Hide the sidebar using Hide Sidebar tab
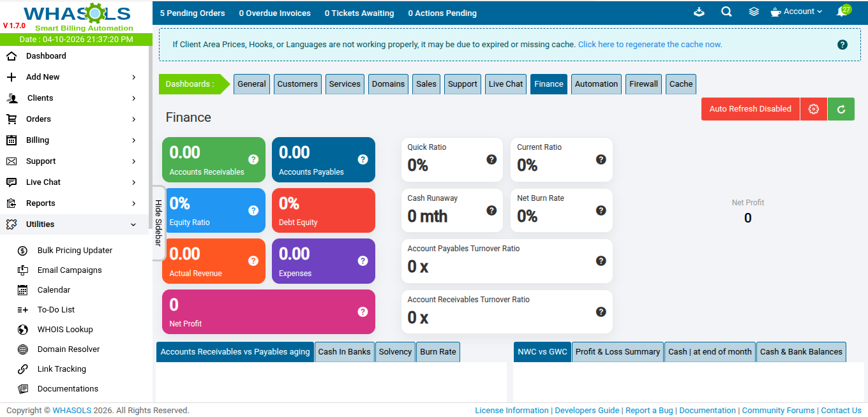 pyautogui.click(x=158, y=223)
